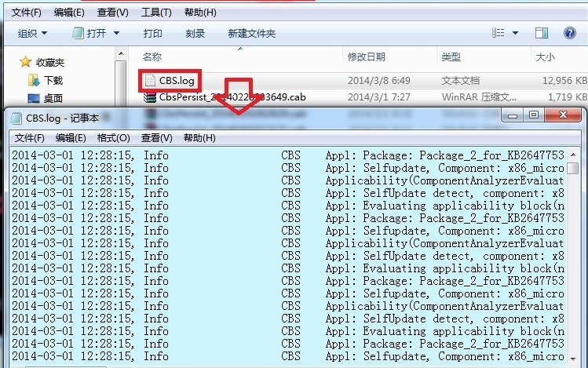Collapse the 收藏夹 tree triangle
The width and height of the screenshot is (588, 368).
point(9,62)
